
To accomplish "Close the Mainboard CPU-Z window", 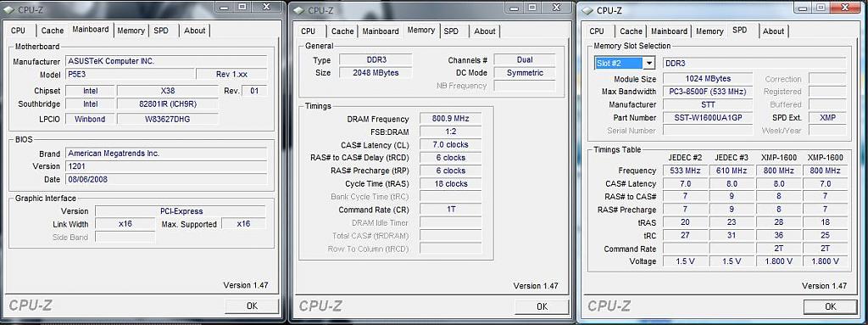I will 266,7.
